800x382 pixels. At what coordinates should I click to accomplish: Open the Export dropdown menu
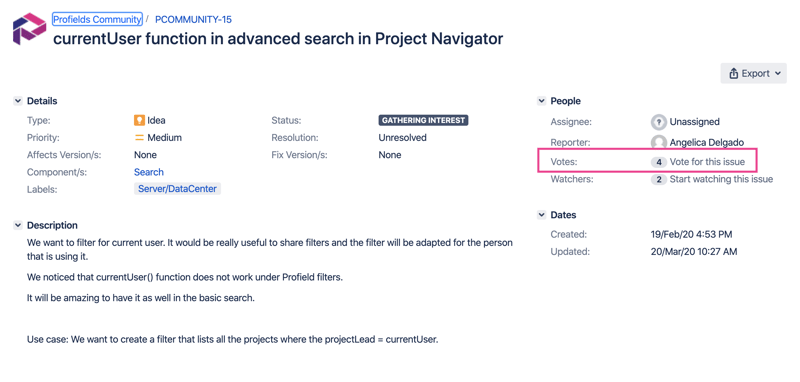[x=754, y=73]
